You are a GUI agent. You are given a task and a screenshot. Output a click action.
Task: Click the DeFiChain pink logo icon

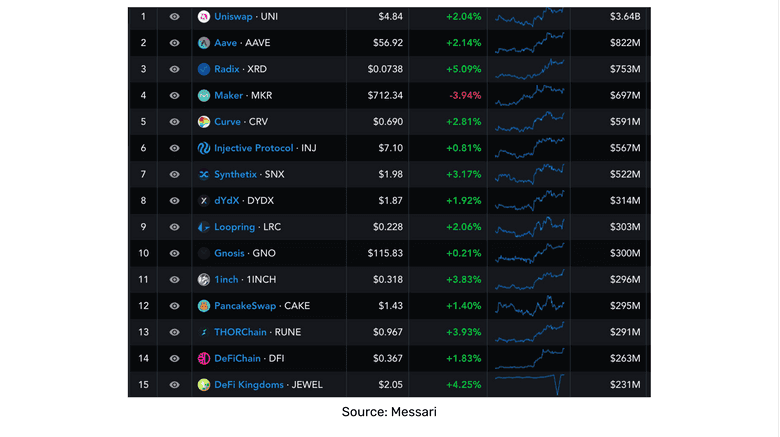(x=204, y=358)
